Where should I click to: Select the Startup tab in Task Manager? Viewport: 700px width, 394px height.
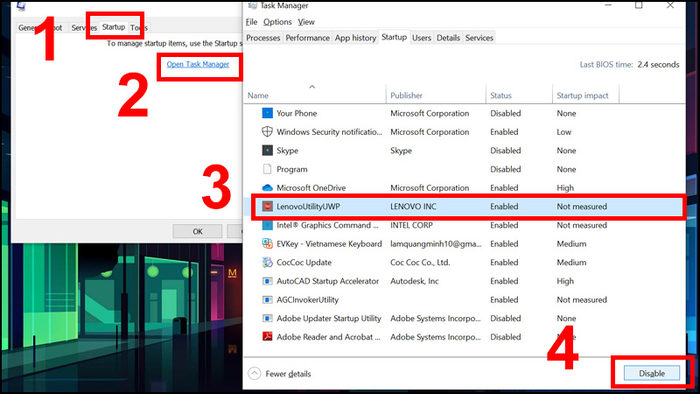tap(394, 37)
